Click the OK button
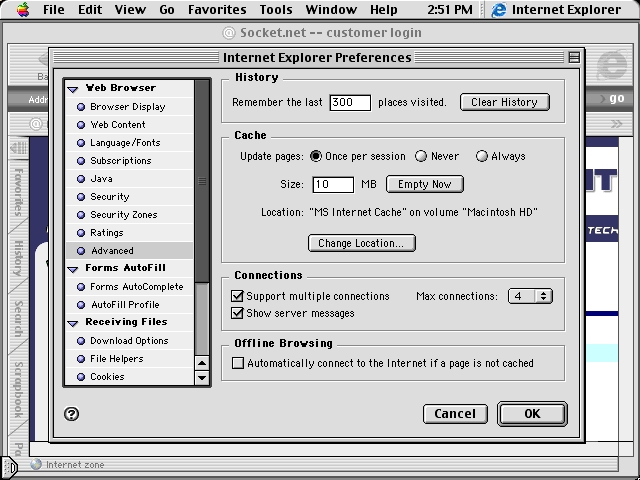The image size is (640, 480). (x=532, y=414)
